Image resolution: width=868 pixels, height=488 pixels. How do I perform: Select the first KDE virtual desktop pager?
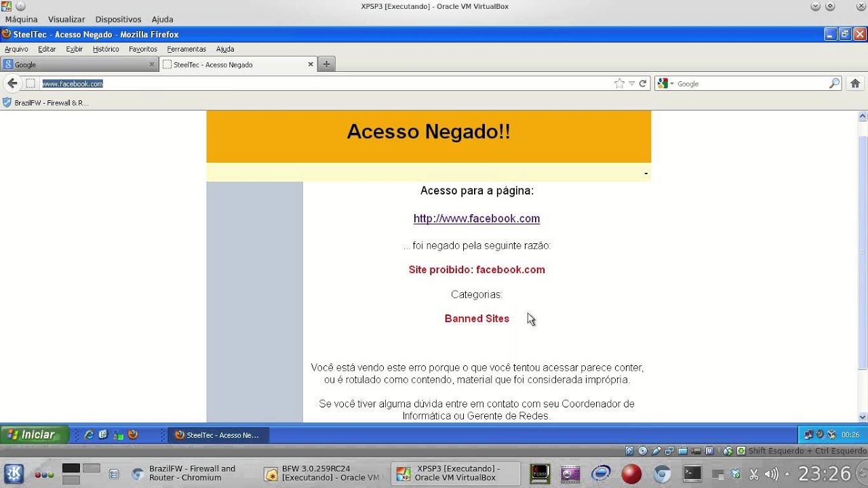[x=71, y=468]
